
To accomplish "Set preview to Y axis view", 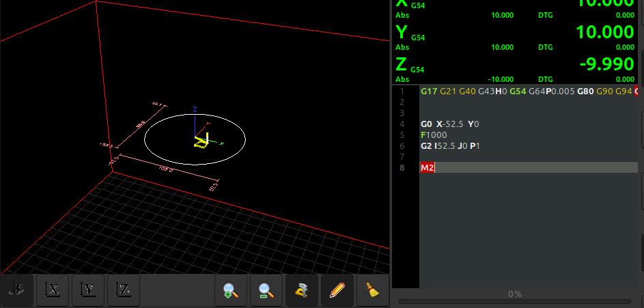I will [88, 290].
